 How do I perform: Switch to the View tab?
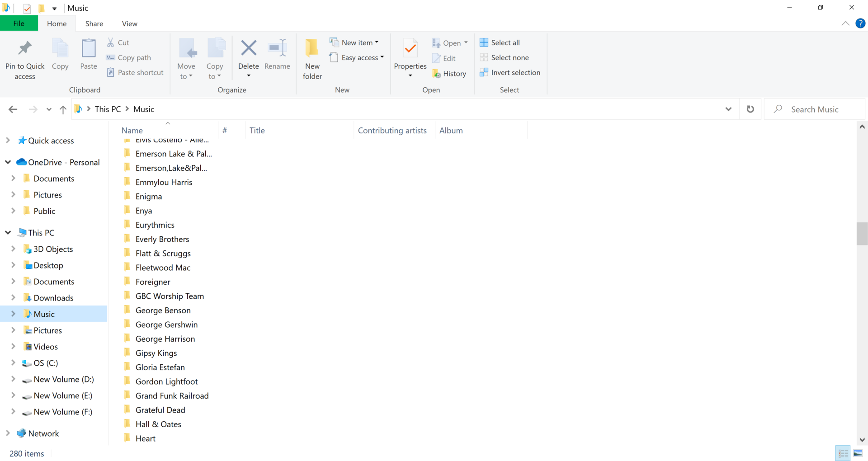tap(129, 24)
